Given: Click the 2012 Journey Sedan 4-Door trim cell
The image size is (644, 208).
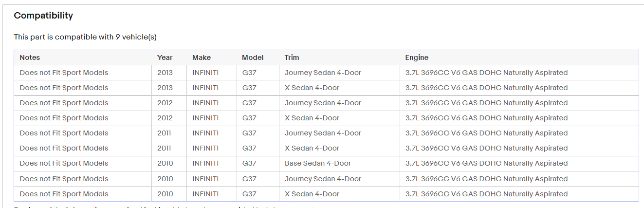Looking at the screenshot, I should coord(339,103).
